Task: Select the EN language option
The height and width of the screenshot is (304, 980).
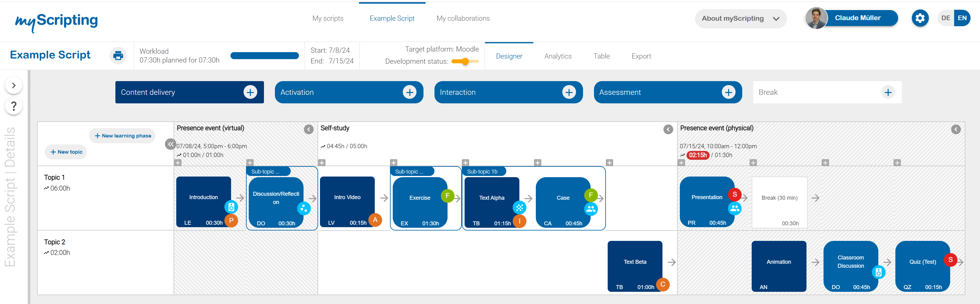Action: (x=962, y=18)
